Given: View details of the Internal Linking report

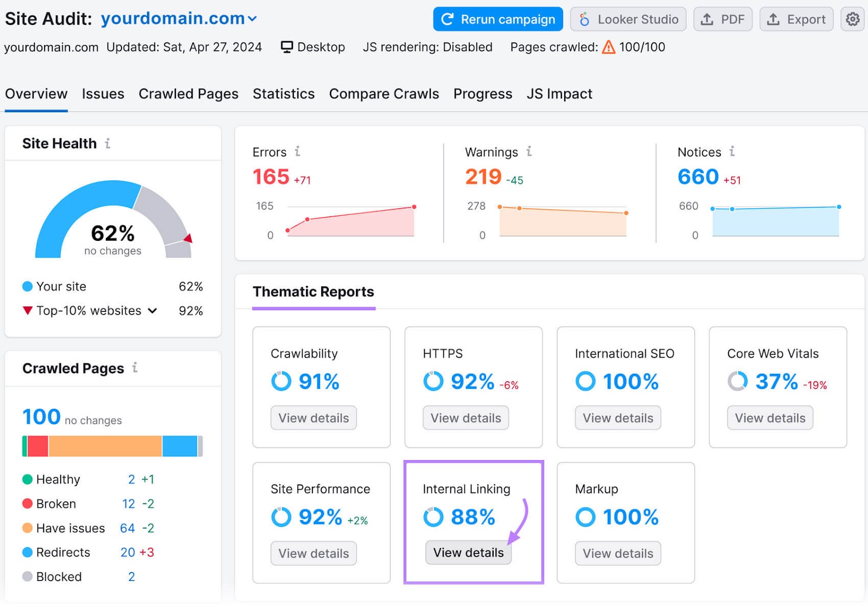Looking at the screenshot, I should (x=468, y=552).
